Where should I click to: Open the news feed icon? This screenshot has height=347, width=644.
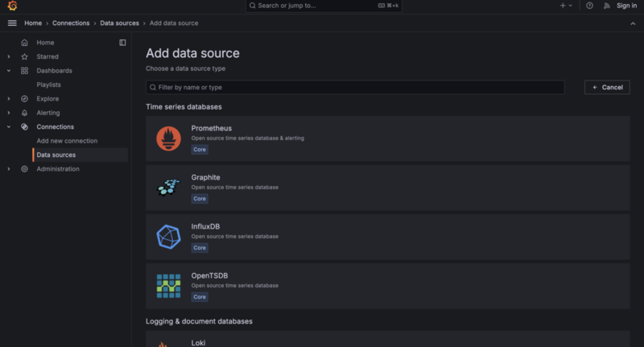[607, 6]
